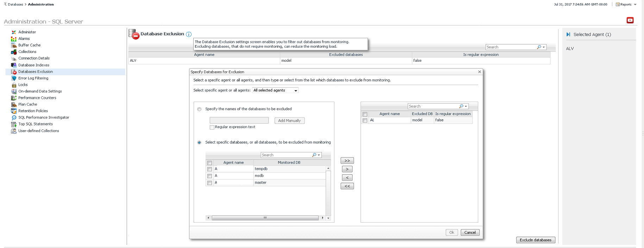This screenshot has width=644, height=248.
Task: Select 'Specify the names' radio button
Action: [199, 109]
